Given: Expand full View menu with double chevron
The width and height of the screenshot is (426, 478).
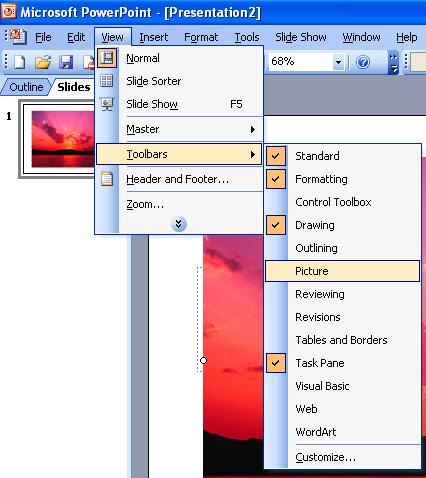Looking at the screenshot, I should coord(179,224).
